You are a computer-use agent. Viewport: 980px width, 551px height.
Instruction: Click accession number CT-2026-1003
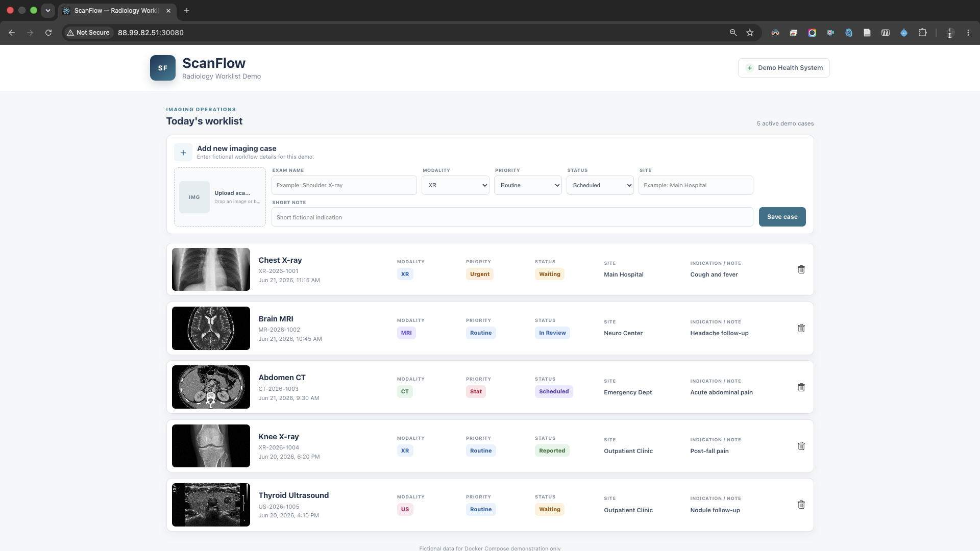point(279,389)
